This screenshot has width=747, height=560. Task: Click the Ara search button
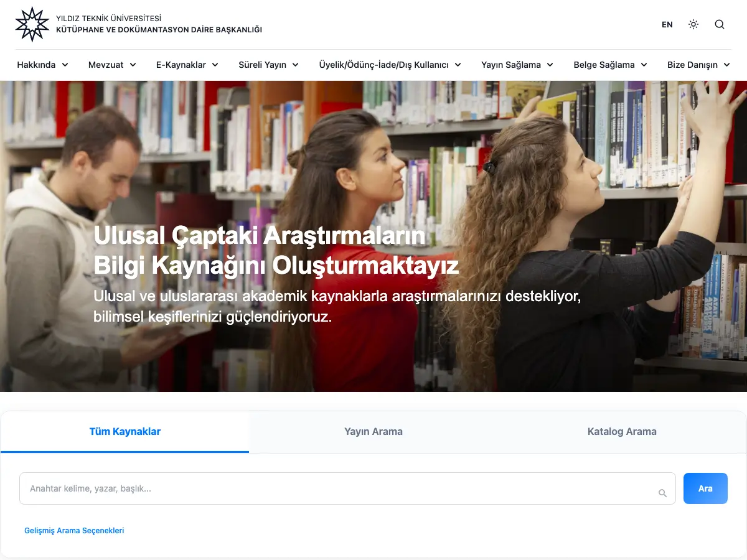click(x=705, y=488)
